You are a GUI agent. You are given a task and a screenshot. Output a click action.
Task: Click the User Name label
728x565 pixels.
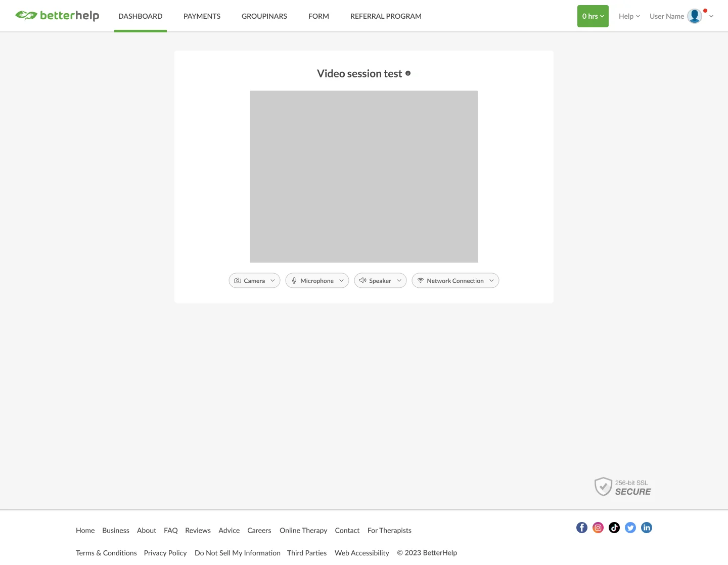(x=667, y=16)
